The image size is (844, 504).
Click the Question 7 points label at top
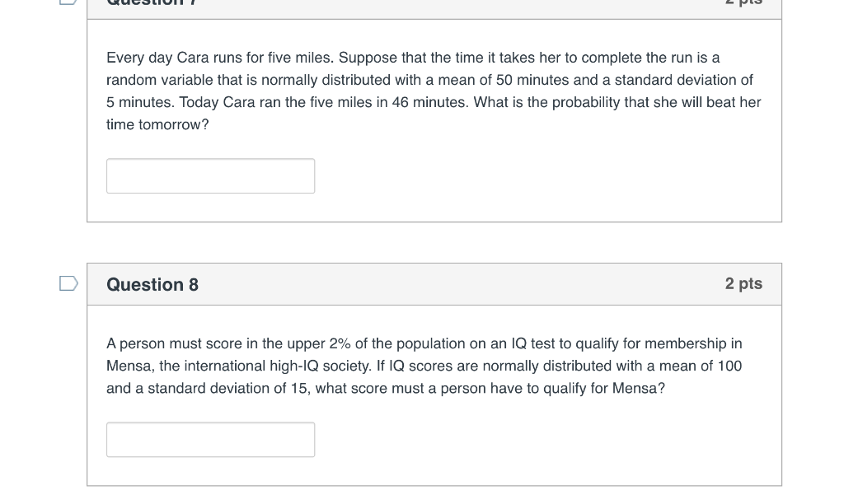pos(743,2)
